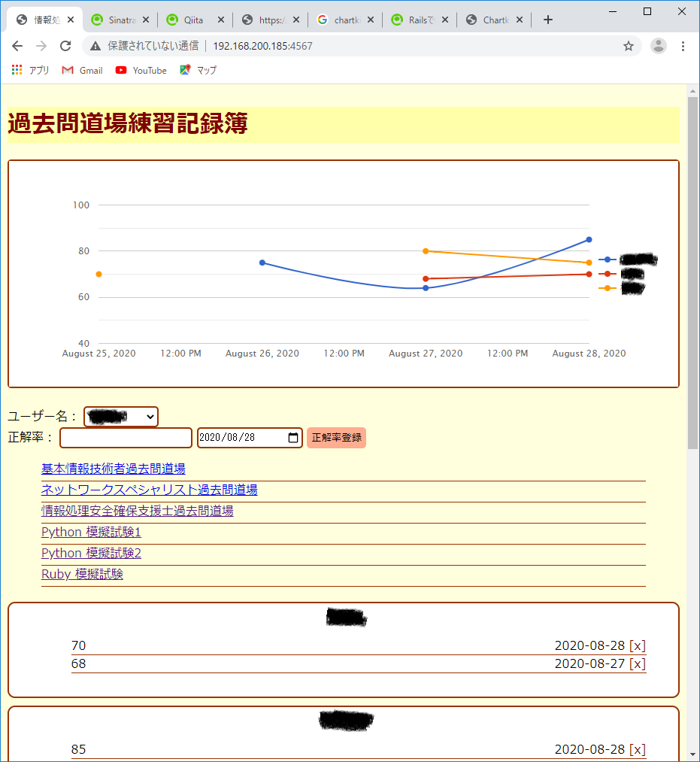Delete the 2020-08-27 record with [x]
700x762 pixels.
tap(637, 664)
